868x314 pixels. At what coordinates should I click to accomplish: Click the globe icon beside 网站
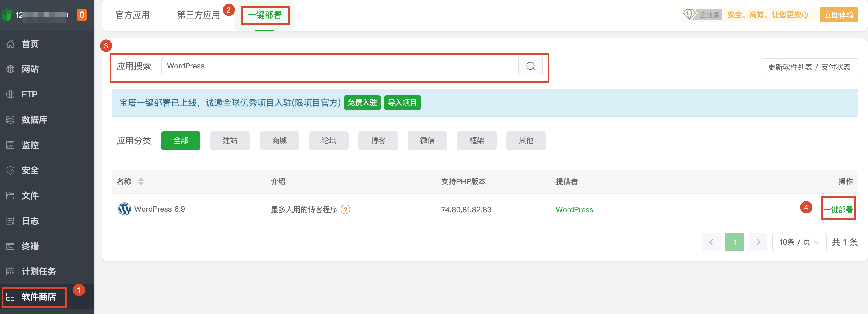(x=10, y=69)
